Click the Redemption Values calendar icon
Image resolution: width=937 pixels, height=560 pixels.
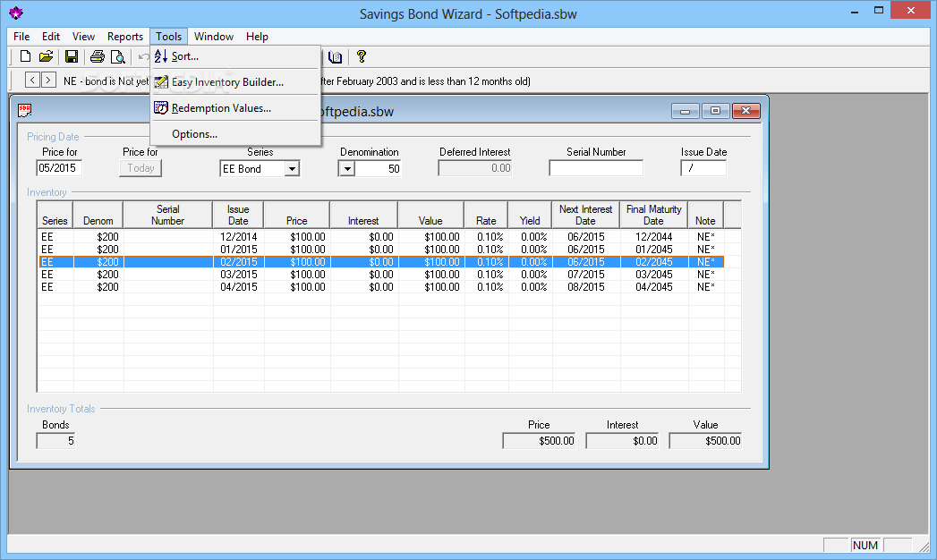point(161,108)
